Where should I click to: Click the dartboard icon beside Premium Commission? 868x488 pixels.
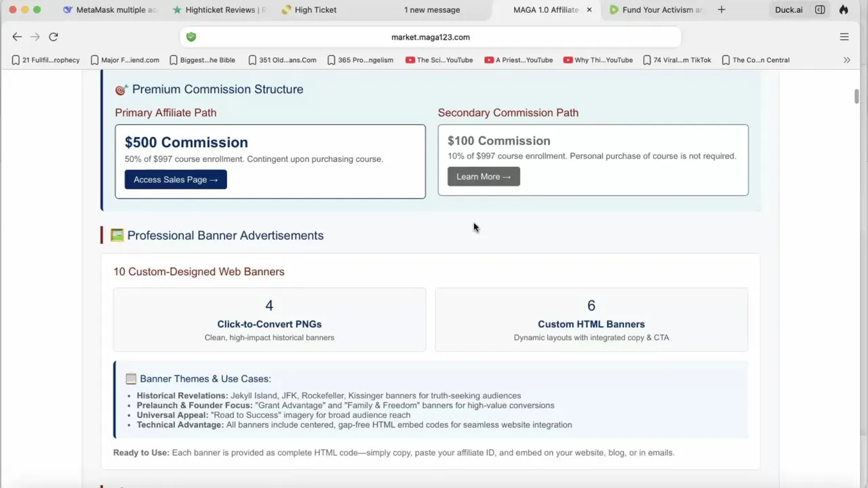[121, 89]
